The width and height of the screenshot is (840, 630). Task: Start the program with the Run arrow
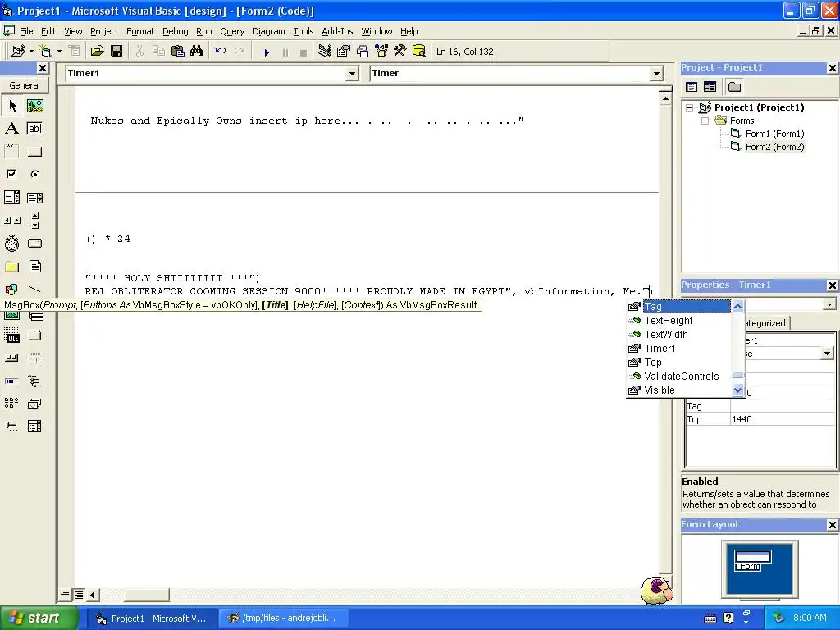click(x=267, y=52)
